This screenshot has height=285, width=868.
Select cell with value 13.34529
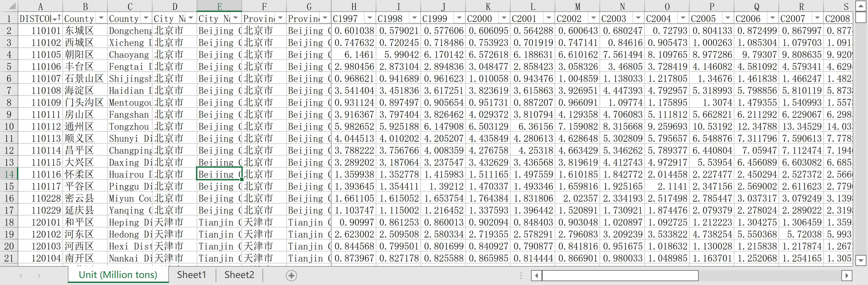pos(802,126)
